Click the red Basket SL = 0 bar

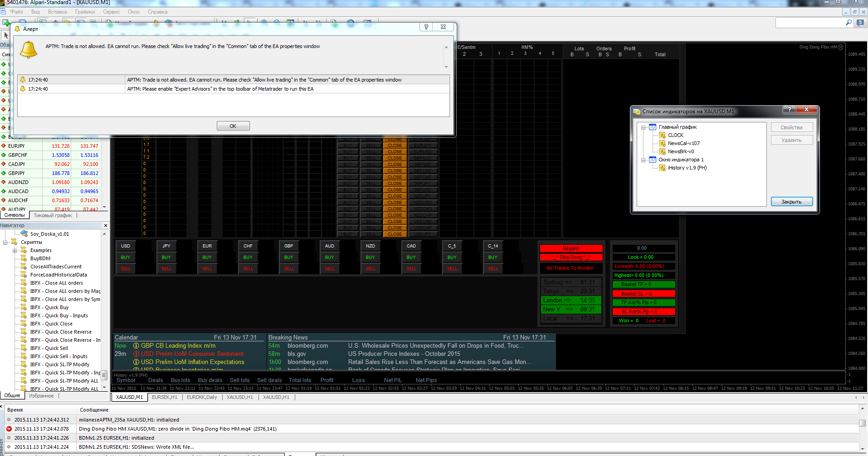pos(644,294)
